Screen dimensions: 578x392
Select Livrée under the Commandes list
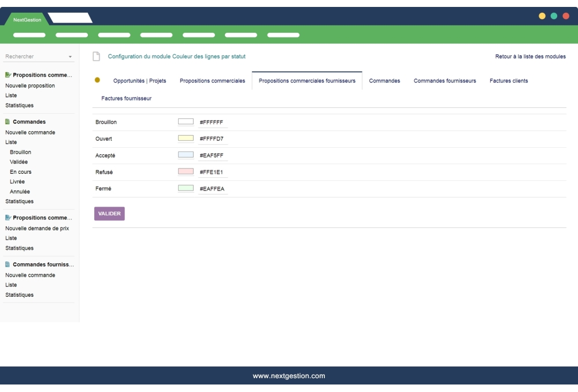(17, 181)
